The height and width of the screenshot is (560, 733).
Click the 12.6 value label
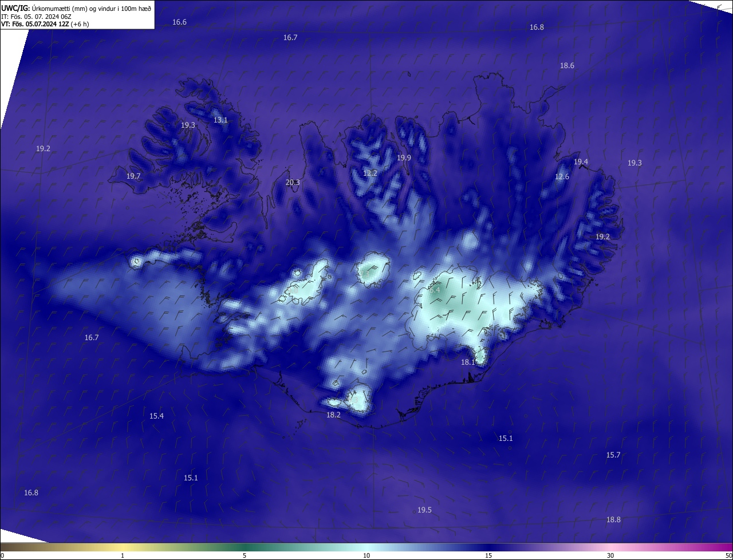pyautogui.click(x=562, y=176)
